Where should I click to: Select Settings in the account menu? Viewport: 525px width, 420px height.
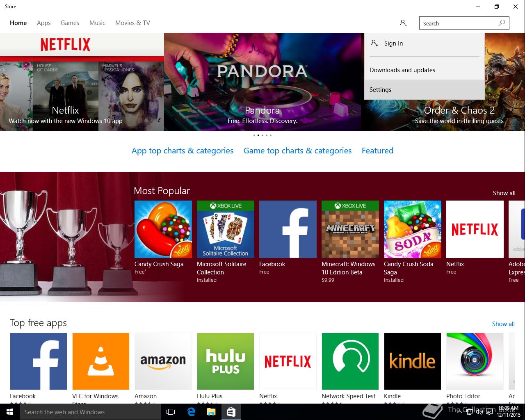(x=424, y=89)
